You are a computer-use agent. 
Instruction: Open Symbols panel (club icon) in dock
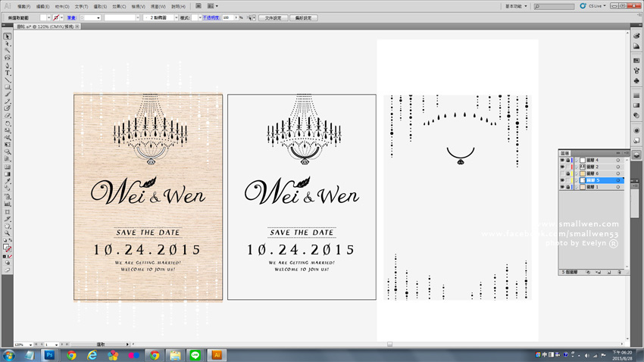(636, 81)
